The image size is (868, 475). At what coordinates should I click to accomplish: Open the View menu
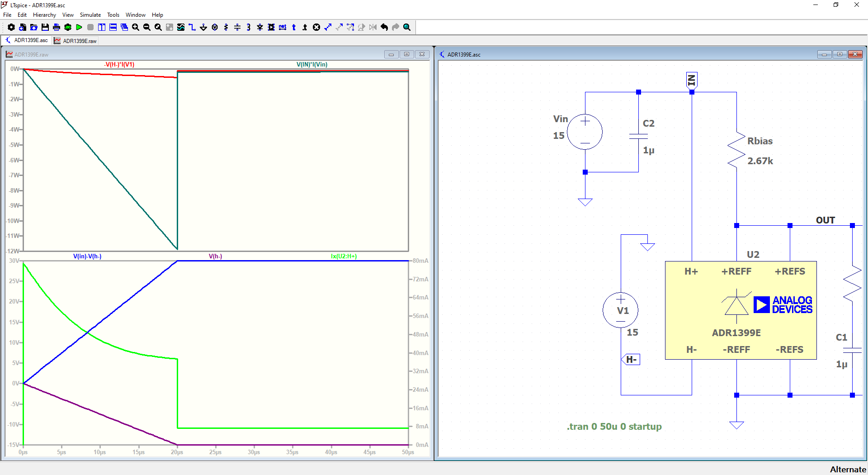click(68, 15)
